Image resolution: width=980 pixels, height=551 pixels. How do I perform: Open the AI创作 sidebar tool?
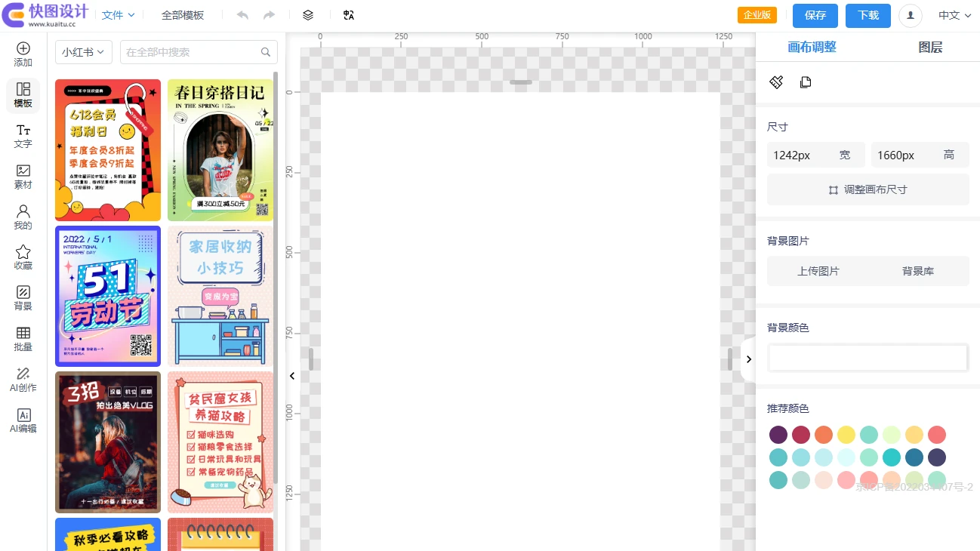pyautogui.click(x=23, y=380)
